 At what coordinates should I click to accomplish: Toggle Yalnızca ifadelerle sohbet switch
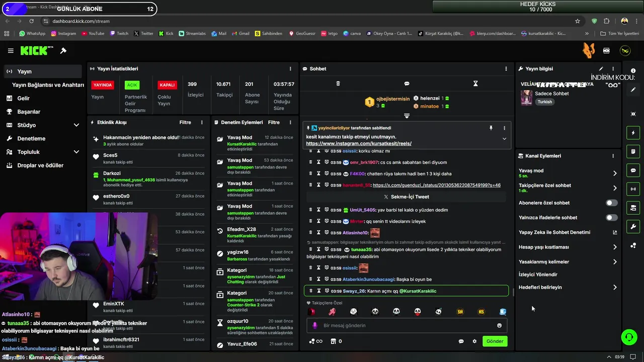611,218
